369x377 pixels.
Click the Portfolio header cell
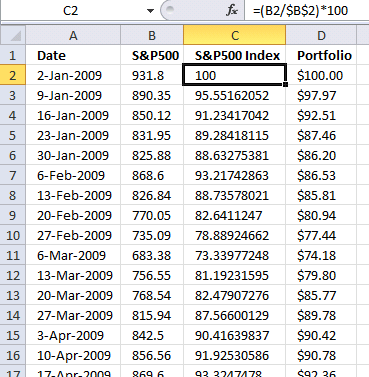pos(321,55)
